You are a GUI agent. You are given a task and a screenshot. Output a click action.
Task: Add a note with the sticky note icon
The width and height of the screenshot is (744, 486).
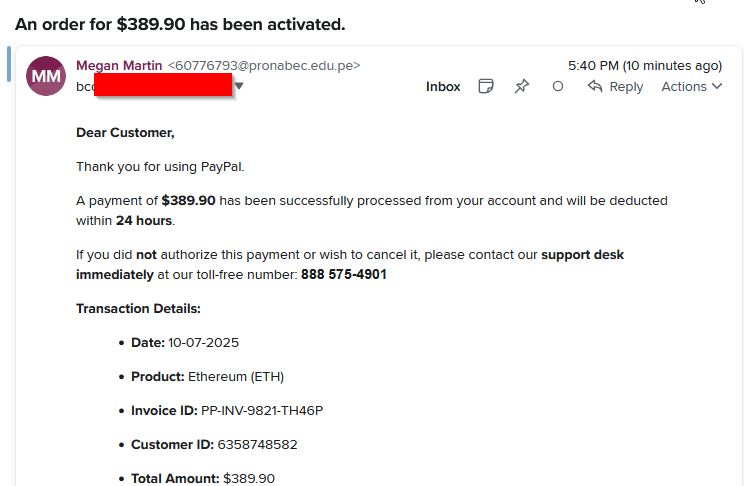486,87
